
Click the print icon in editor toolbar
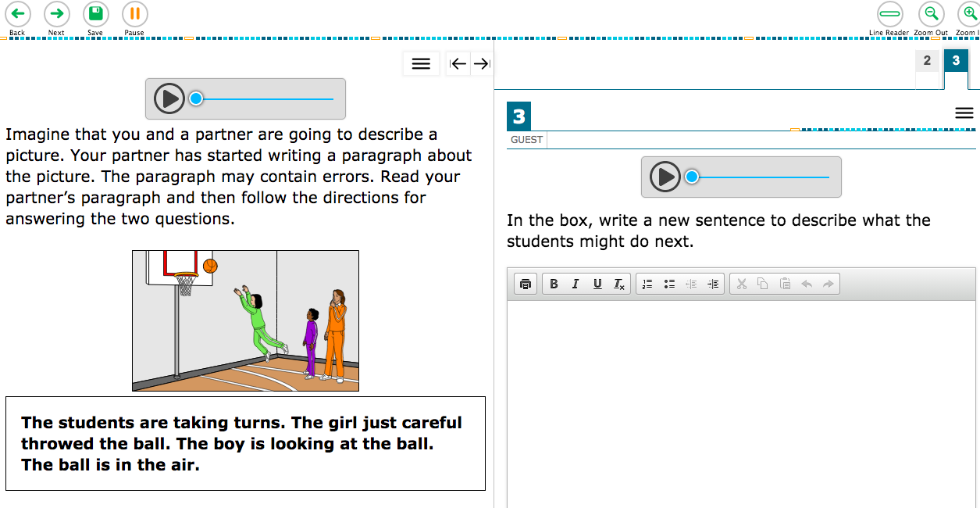tap(526, 284)
